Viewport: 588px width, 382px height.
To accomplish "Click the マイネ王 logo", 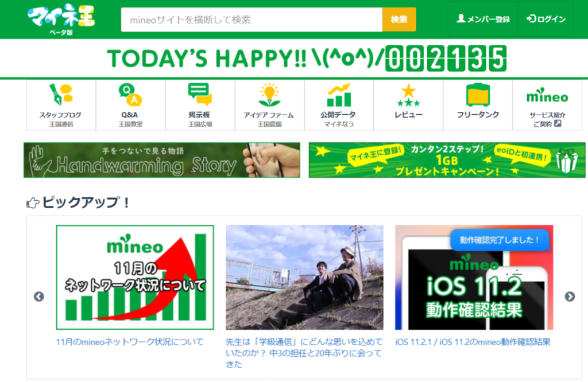I will point(61,19).
